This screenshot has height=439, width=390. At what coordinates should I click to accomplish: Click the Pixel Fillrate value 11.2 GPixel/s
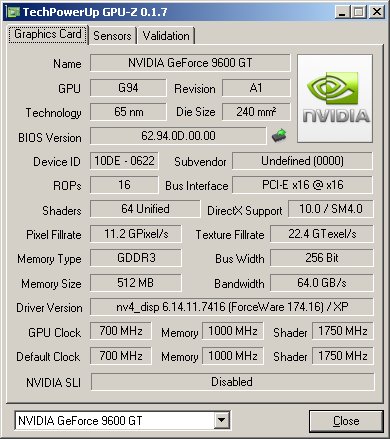pos(136,234)
